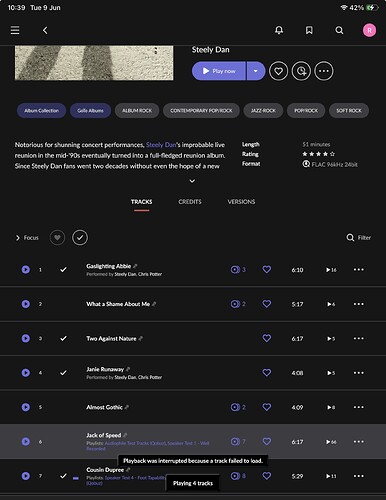Play track What a Shame About Me
Image resolution: width=386 pixels, height=500 pixels.
[26, 304]
